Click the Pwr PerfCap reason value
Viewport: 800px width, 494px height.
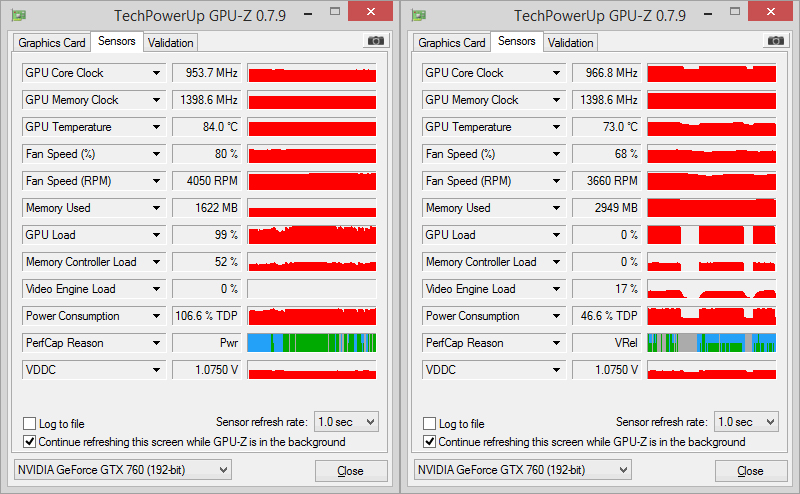pos(206,343)
